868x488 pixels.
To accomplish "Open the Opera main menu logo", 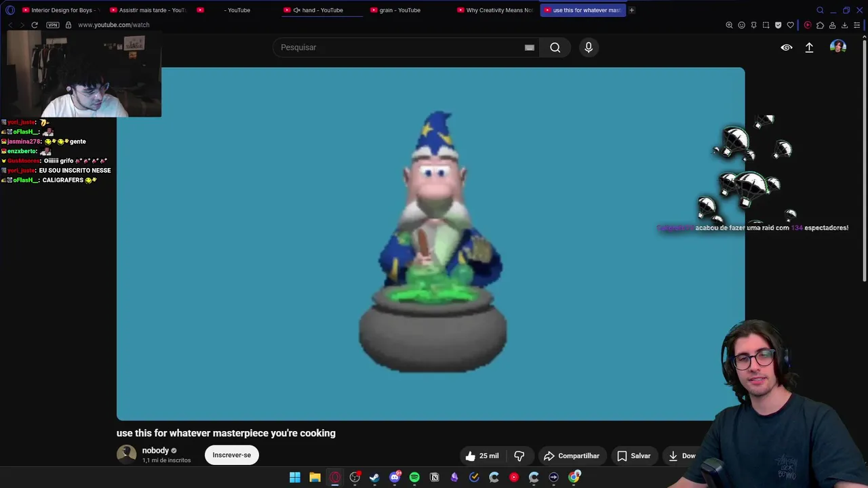I will (x=9, y=10).
